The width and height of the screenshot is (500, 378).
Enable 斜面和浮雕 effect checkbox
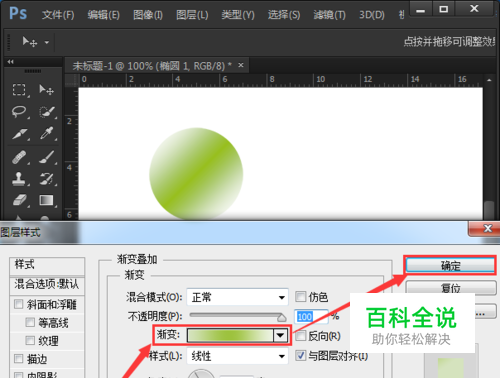[19, 304]
